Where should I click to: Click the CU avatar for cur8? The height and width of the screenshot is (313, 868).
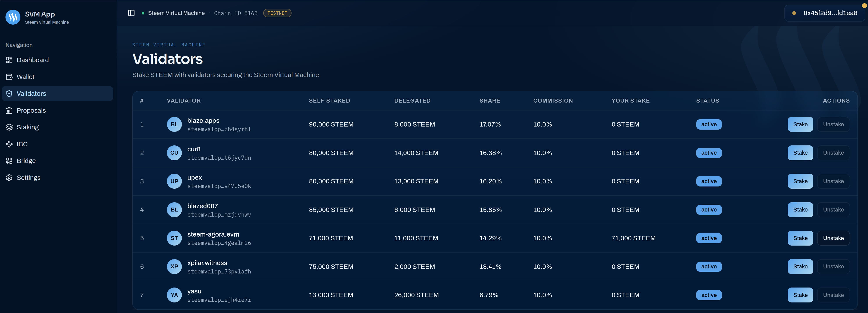tap(174, 153)
